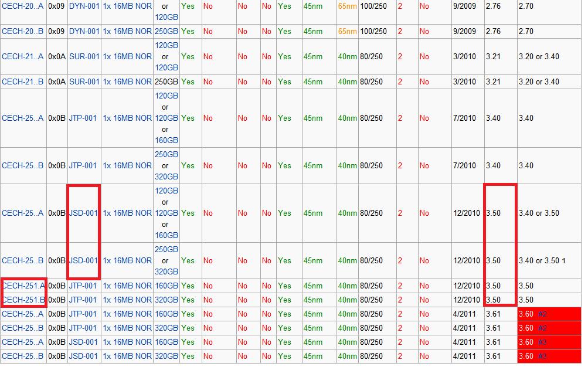Click orange 65nm in the CECH-20..B row
The image size is (588, 370).
click(347, 32)
